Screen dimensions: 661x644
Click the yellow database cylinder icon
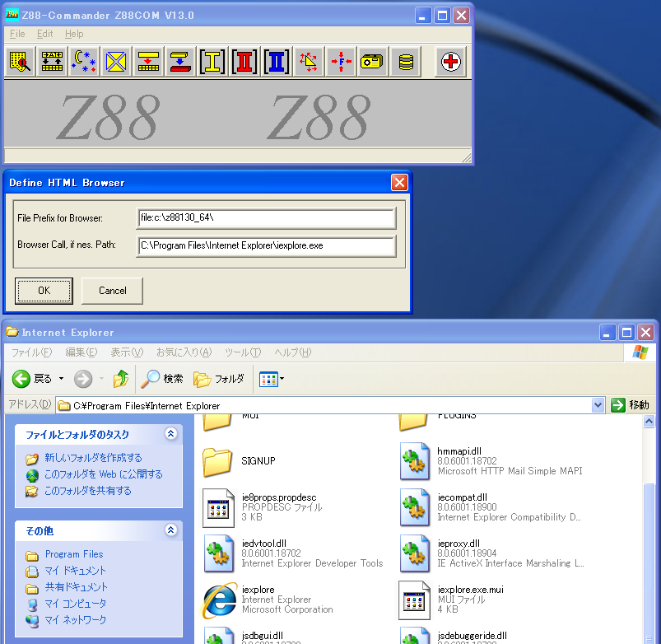coord(406,62)
